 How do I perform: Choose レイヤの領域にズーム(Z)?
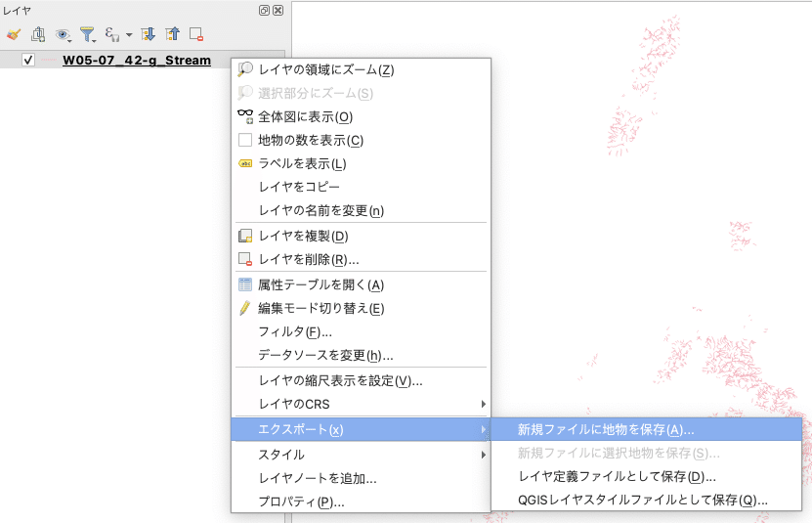tap(361, 69)
